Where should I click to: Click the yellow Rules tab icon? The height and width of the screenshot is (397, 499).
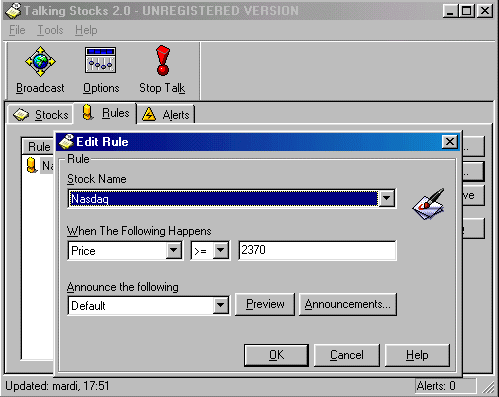click(88, 112)
